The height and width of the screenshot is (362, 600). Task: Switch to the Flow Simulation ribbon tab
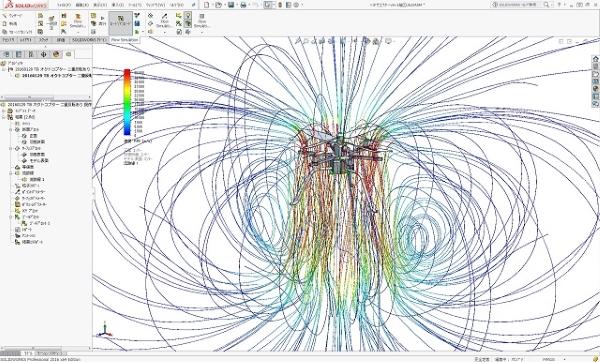pyautogui.click(x=124, y=40)
